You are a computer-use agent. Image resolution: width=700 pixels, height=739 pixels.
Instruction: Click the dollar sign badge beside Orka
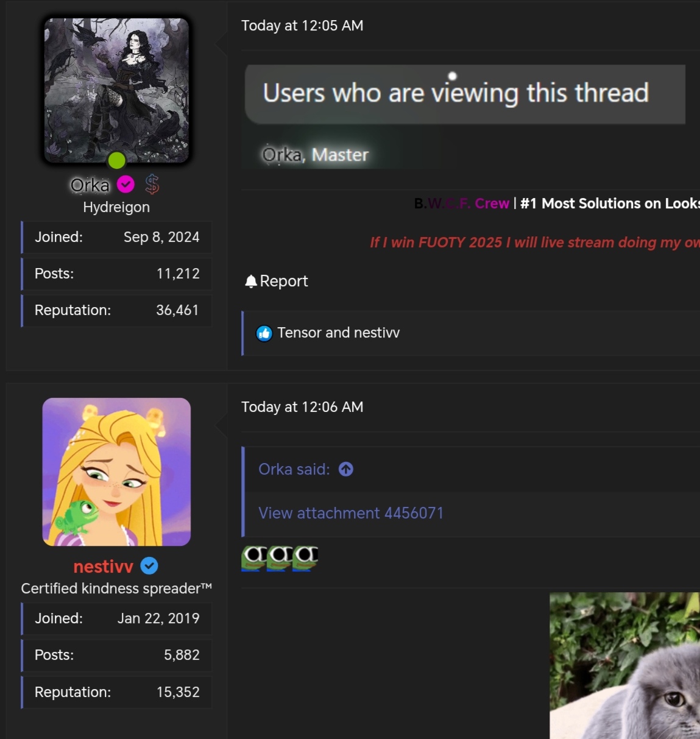point(152,184)
